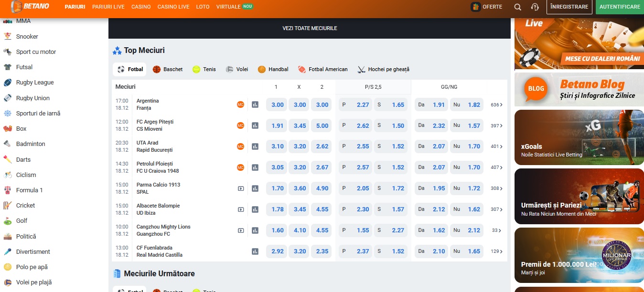The height and width of the screenshot is (292, 644).
Task: Open the CASINO LIVE menu item
Action: tap(173, 7)
